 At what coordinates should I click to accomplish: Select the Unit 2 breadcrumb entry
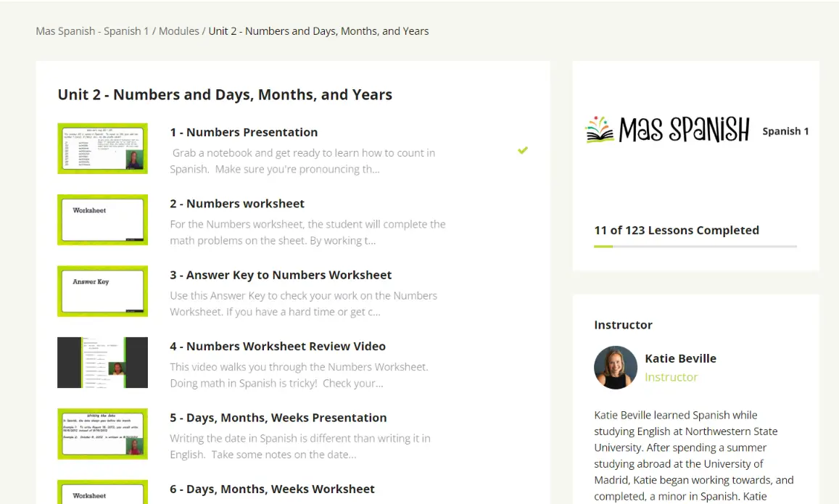click(x=318, y=30)
